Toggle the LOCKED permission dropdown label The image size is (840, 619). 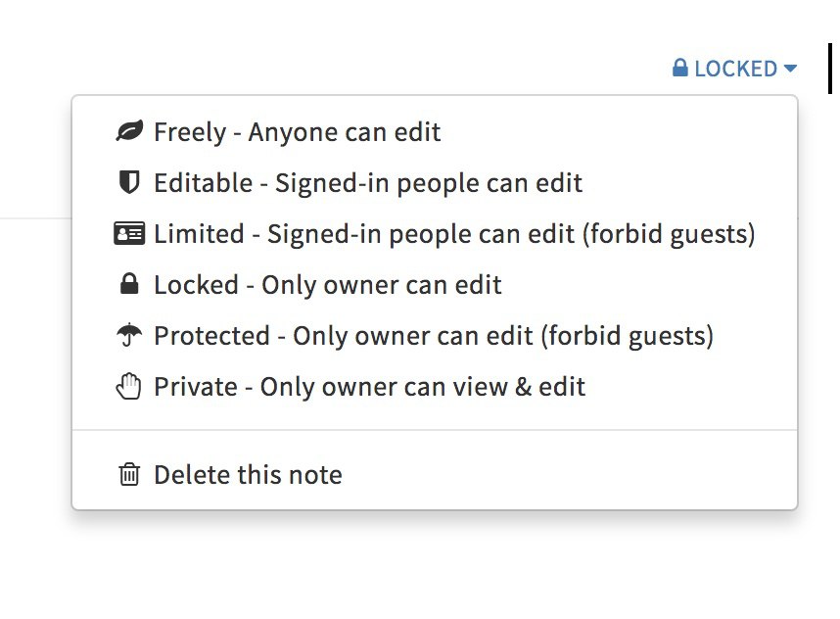735,69
